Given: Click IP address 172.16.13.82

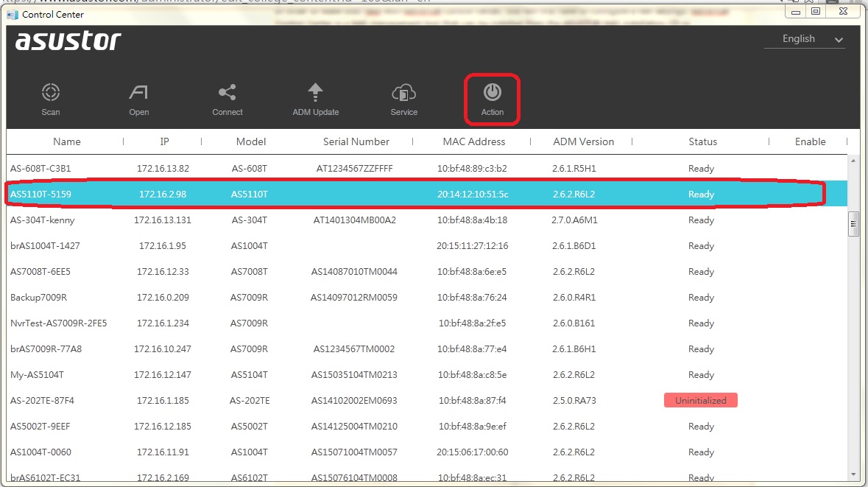Looking at the screenshot, I should click(x=163, y=169).
